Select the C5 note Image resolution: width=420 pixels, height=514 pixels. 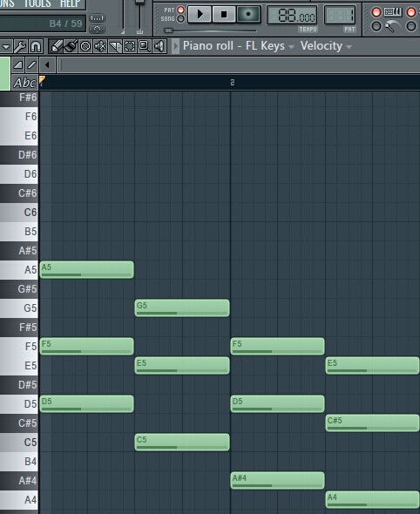[x=182, y=443]
